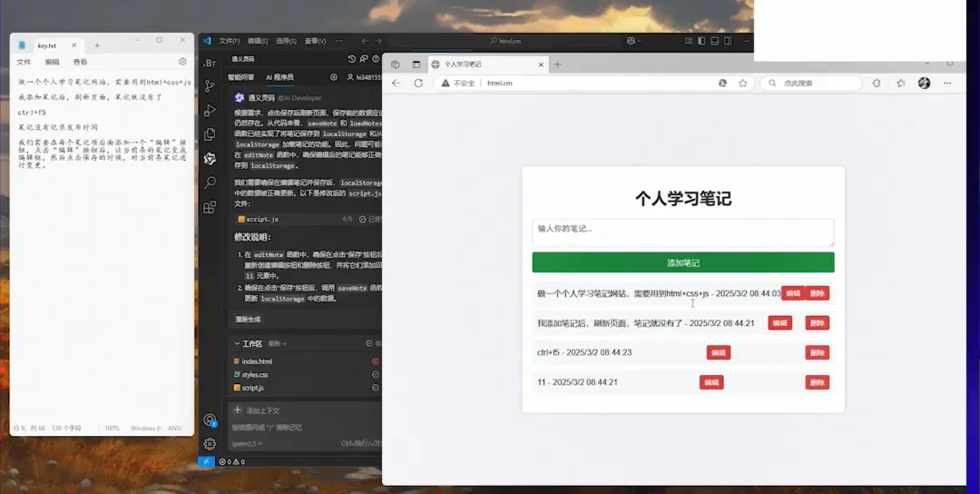
Task: Open Search view in VS Code activity bar
Action: click(x=210, y=183)
